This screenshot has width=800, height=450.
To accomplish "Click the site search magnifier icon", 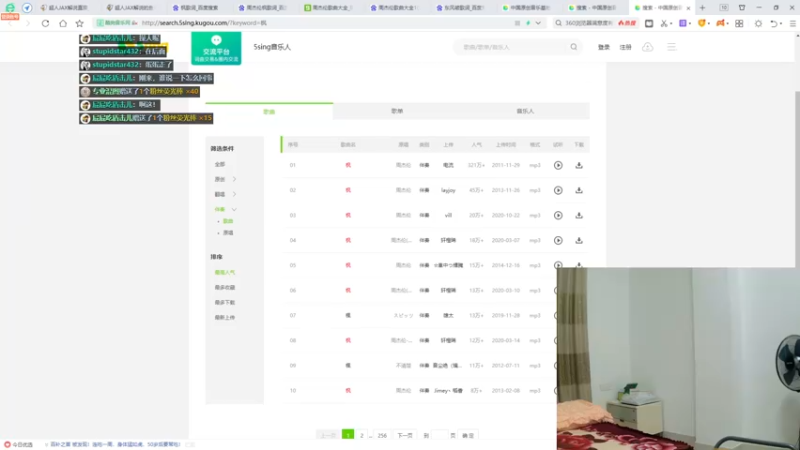I will point(574,47).
